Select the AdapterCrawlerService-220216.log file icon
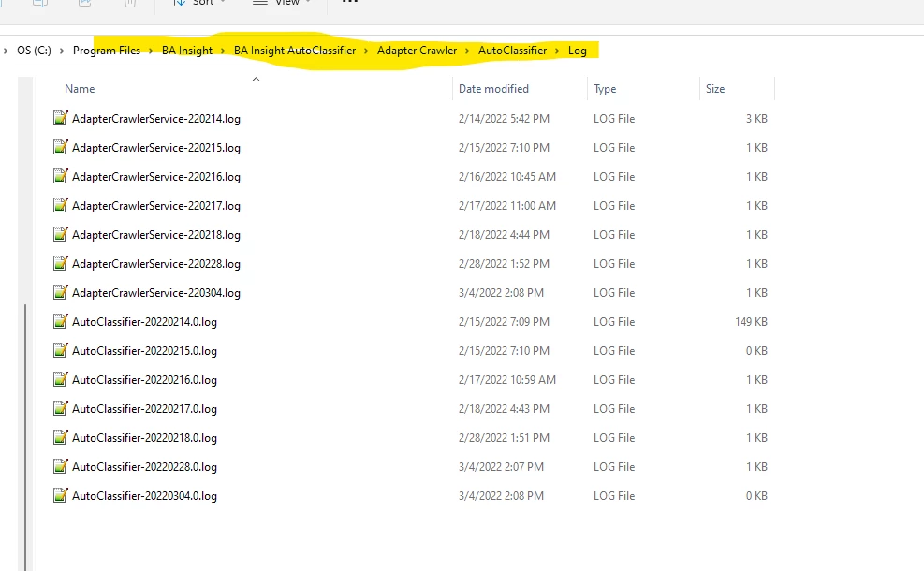 [x=61, y=177]
